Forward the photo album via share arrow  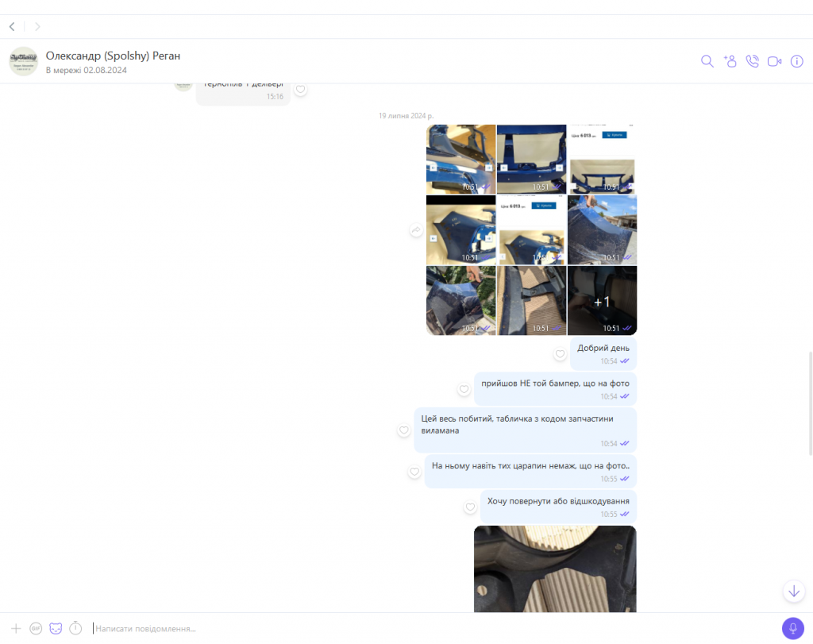[415, 230]
